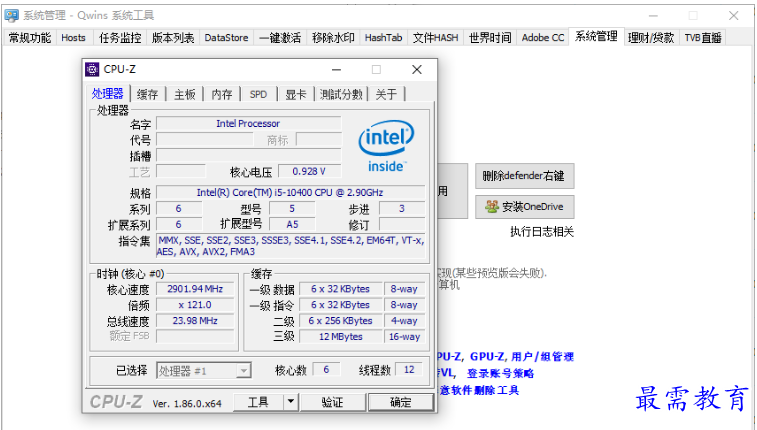
Task: Open CPU-Z 关于 tab
Action: pyautogui.click(x=386, y=95)
